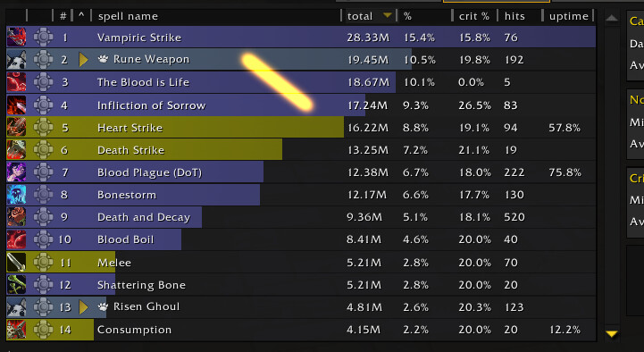The width and height of the screenshot is (644, 352).
Task: Toggle the target button beside Death Strike
Action: pyautogui.click(x=43, y=150)
